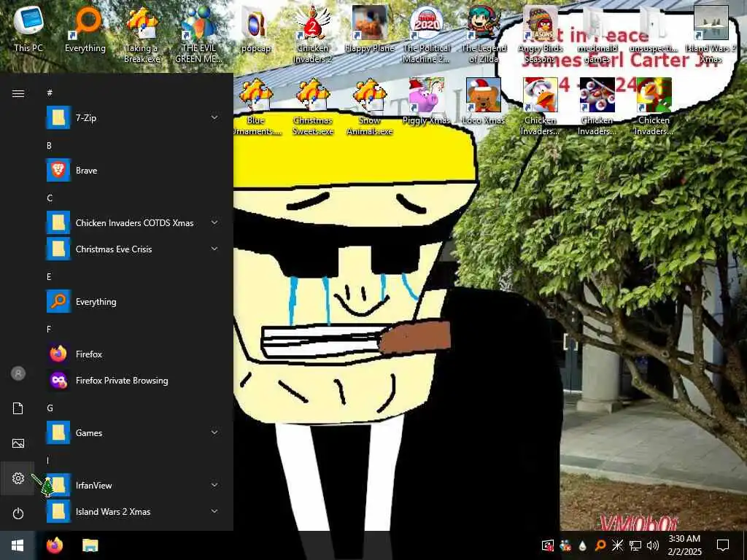Click the E letter header in app list

coord(49,276)
